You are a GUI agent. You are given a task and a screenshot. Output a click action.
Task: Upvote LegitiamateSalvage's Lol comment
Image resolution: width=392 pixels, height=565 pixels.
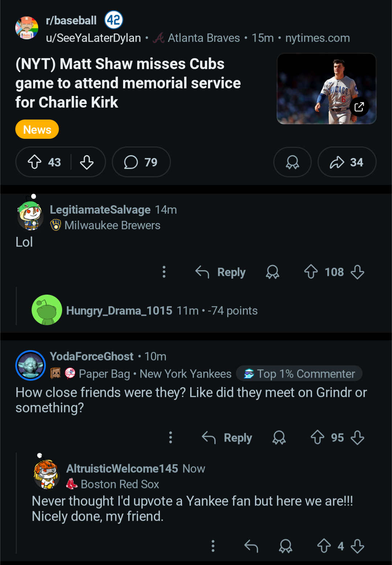coord(311,272)
